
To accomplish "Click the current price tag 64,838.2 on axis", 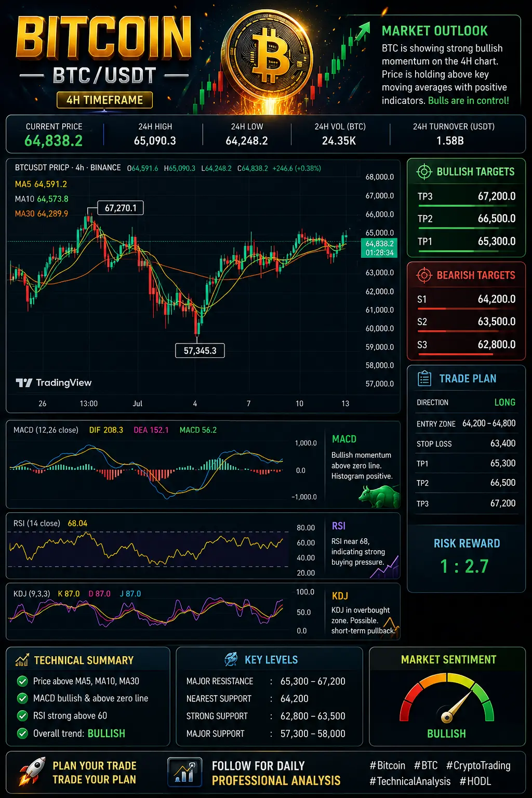I will point(379,248).
